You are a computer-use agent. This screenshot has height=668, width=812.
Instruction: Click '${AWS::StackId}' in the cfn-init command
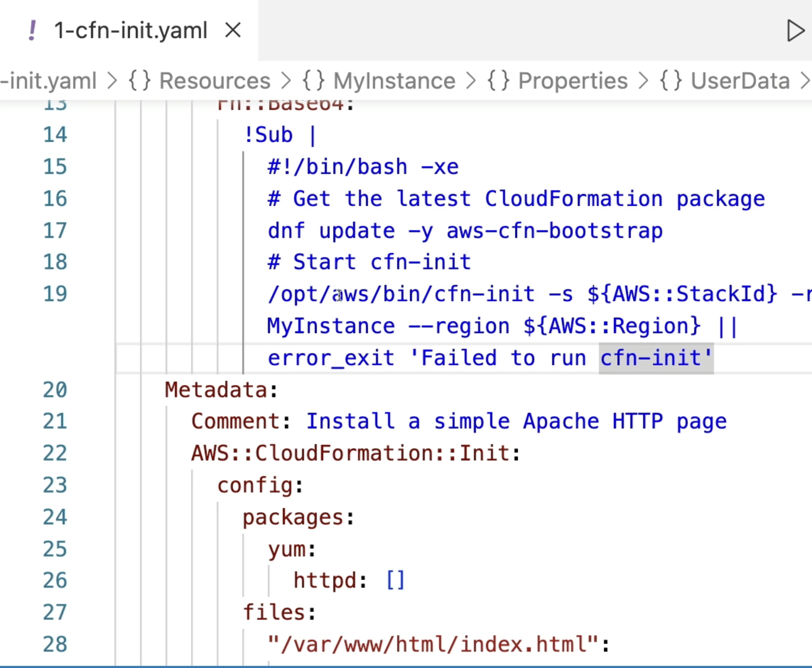click(683, 294)
